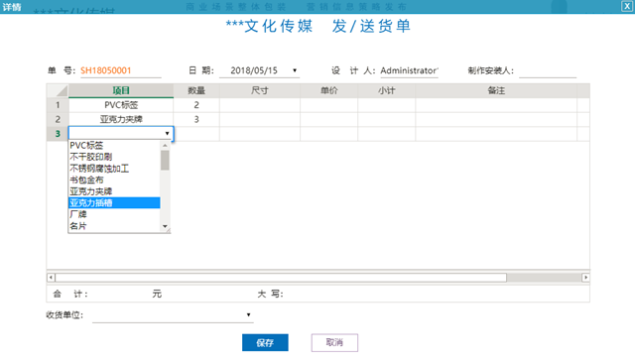Viewport: 635px width, 364px height.
Task: Close the 详情 dialog window
Action: pos(626,6)
